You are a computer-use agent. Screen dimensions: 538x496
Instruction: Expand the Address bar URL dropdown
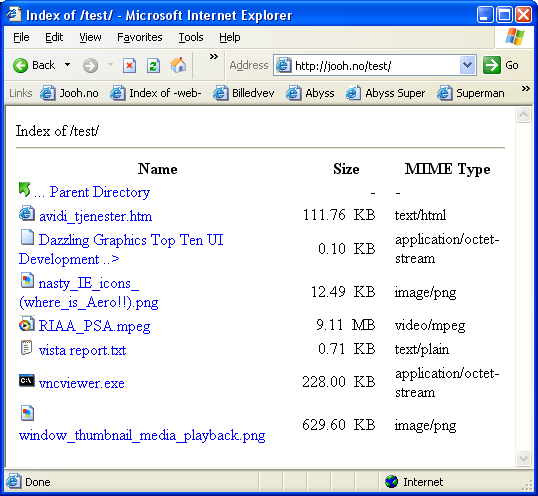467,65
